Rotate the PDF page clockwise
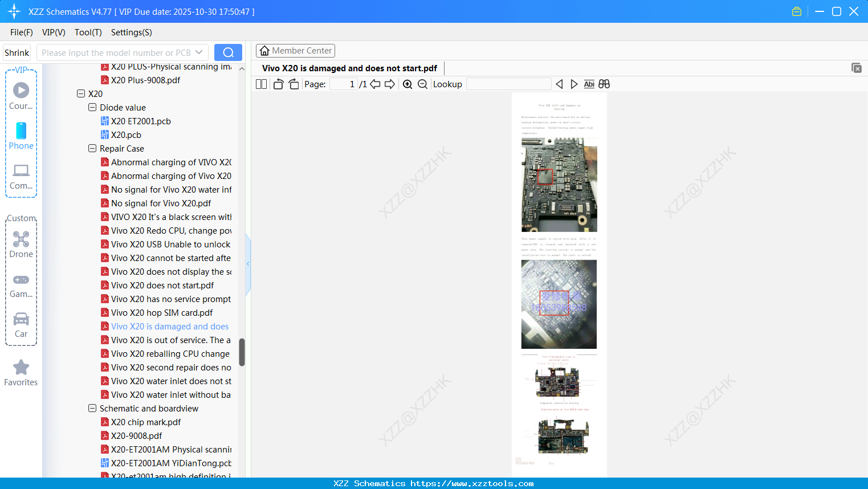 tap(294, 84)
